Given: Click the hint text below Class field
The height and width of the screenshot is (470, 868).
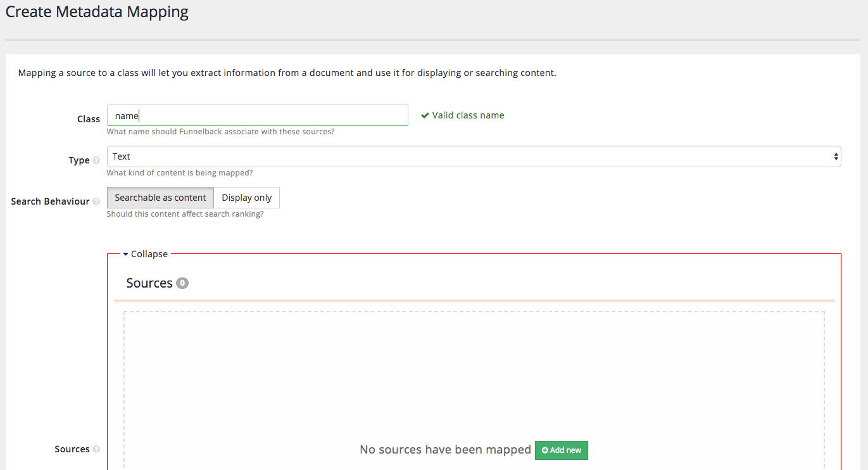Looking at the screenshot, I should tap(220, 132).
